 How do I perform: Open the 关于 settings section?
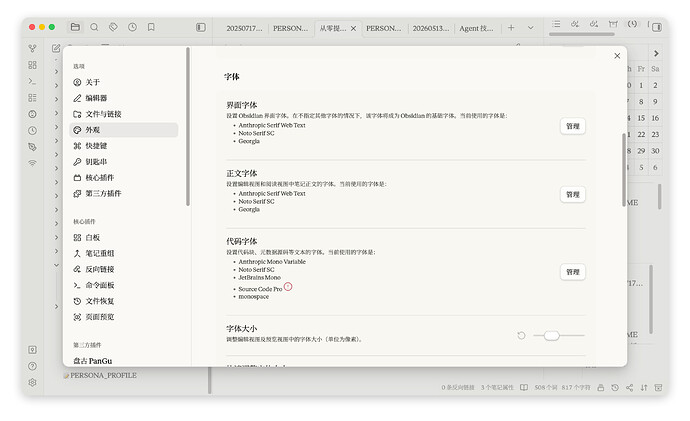[x=124, y=82]
